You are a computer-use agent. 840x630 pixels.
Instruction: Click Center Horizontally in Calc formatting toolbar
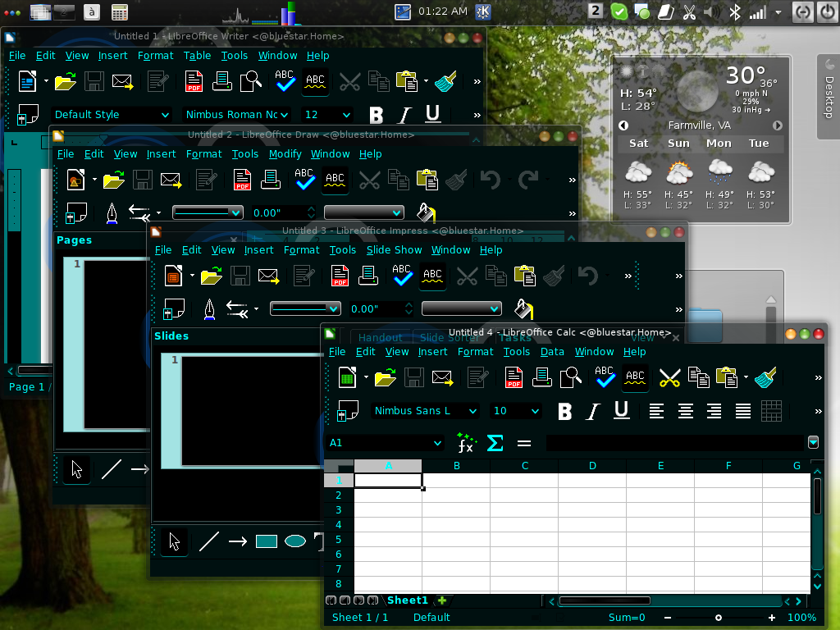(x=685, y=411)
